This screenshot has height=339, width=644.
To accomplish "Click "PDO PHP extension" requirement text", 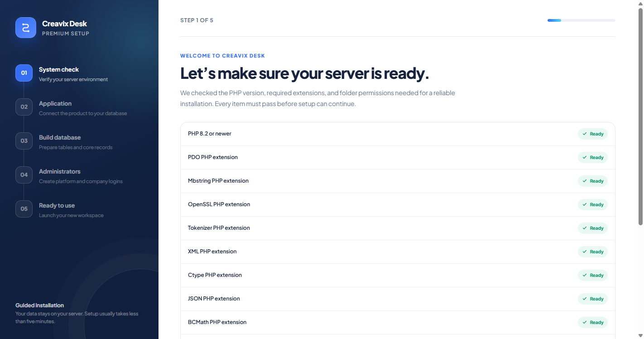I will pyautogui.click(x=213, y=157).
